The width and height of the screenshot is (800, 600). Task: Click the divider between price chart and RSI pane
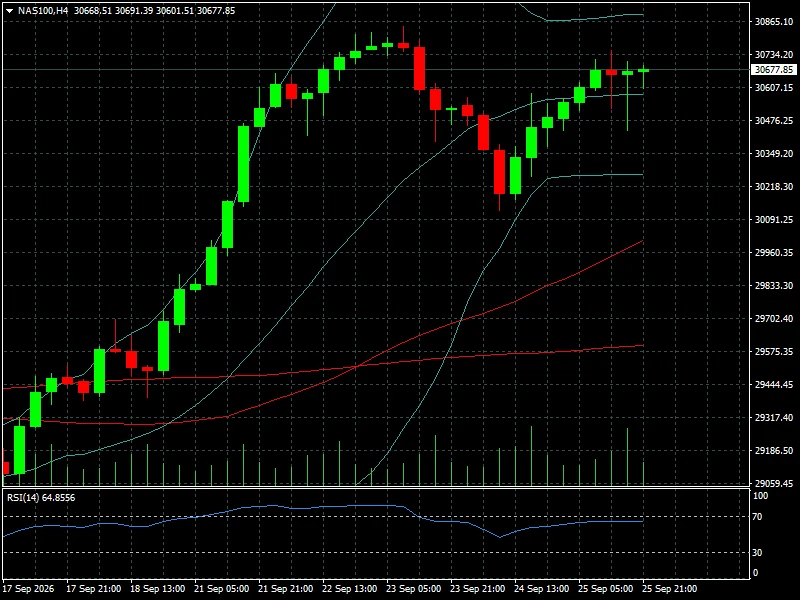tap(376, 488)
